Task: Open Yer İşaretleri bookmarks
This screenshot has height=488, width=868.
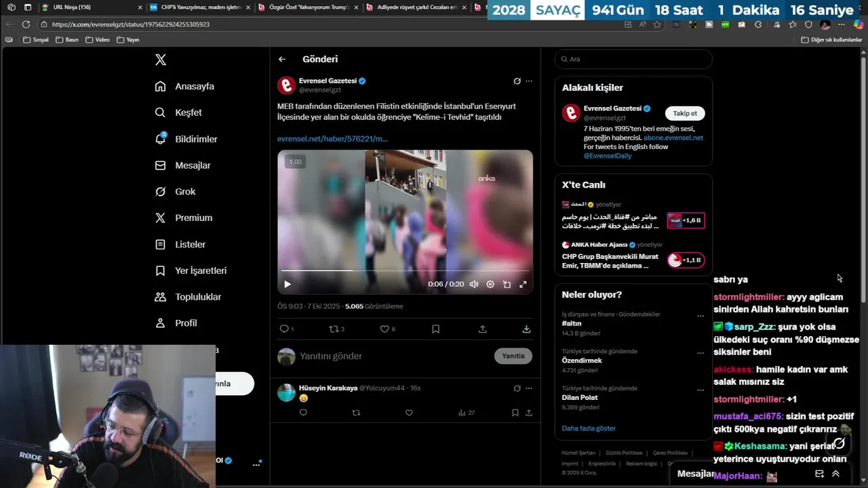Action: pos(190,270)
